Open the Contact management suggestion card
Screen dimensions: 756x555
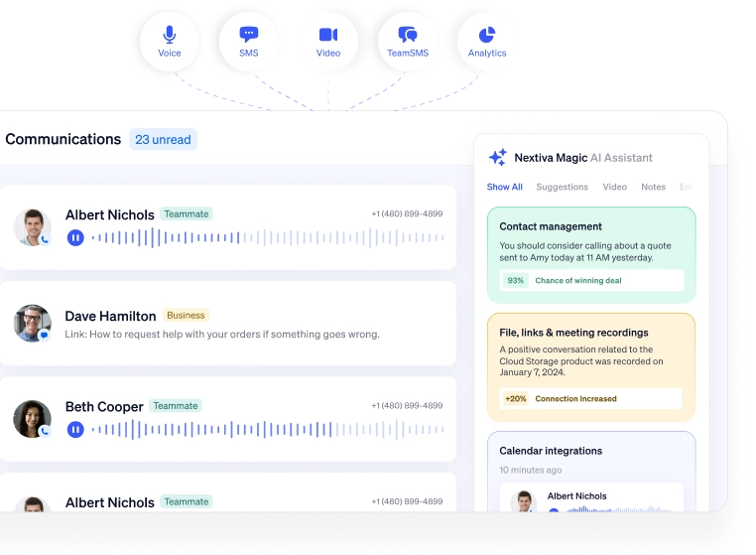click(591, 255)
